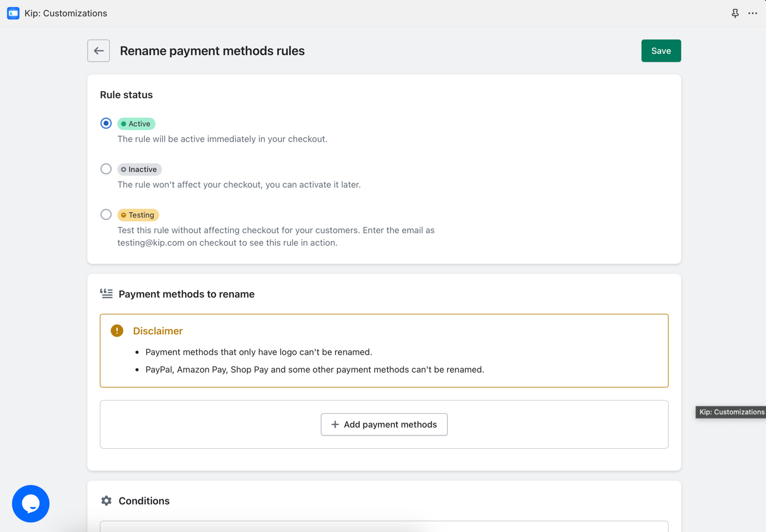Return to previous page with back button
The image size is (766, 532).
pos(98,51)
